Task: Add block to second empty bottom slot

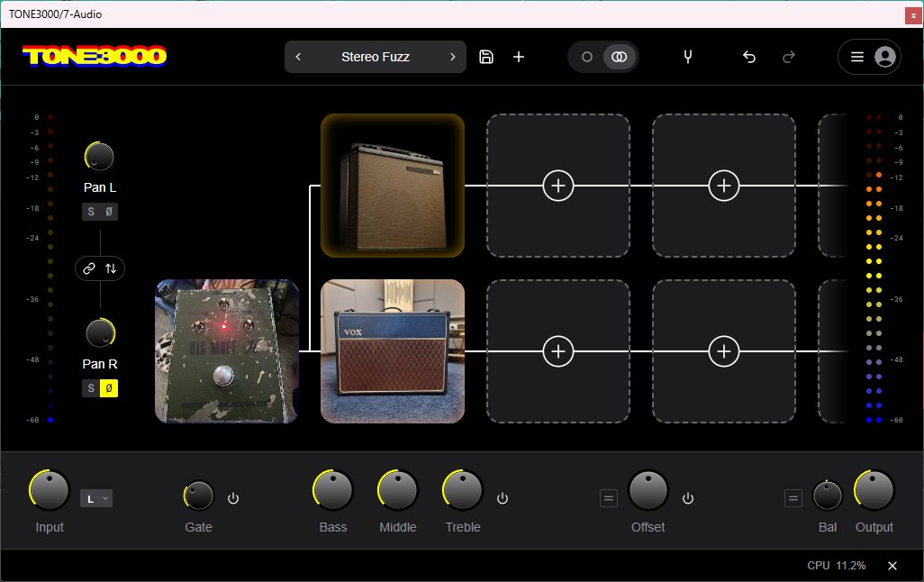Action: (724, 351)
